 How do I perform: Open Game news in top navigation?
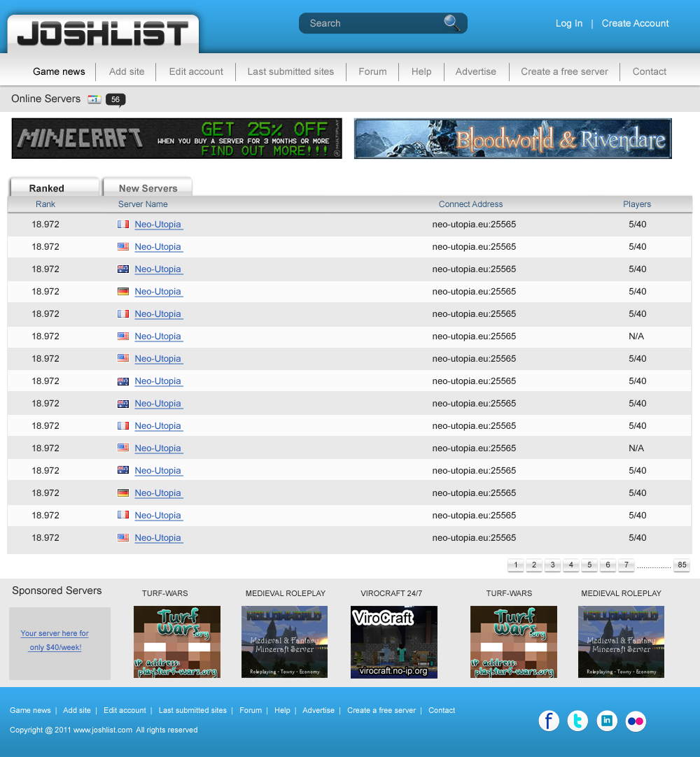pyautogui.click(x=59, y=71)
